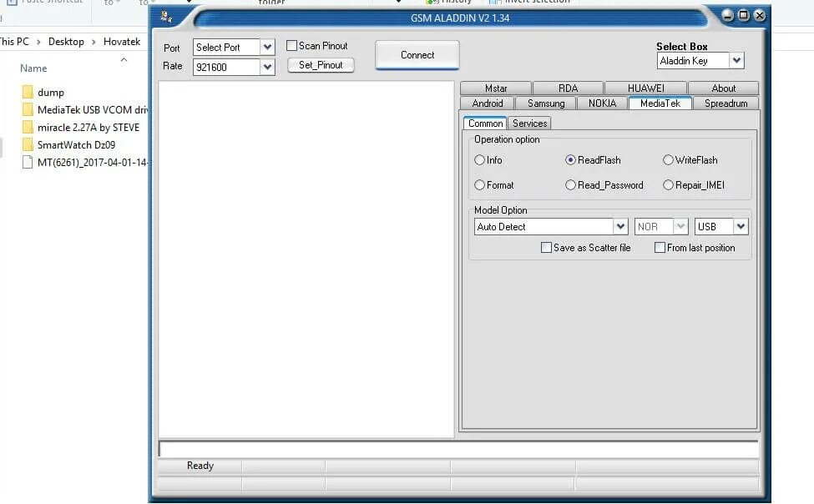This screenshot has height=504, width=814.
Task: Enable Scan Pinout checkbox
Action: pos(291,46)
